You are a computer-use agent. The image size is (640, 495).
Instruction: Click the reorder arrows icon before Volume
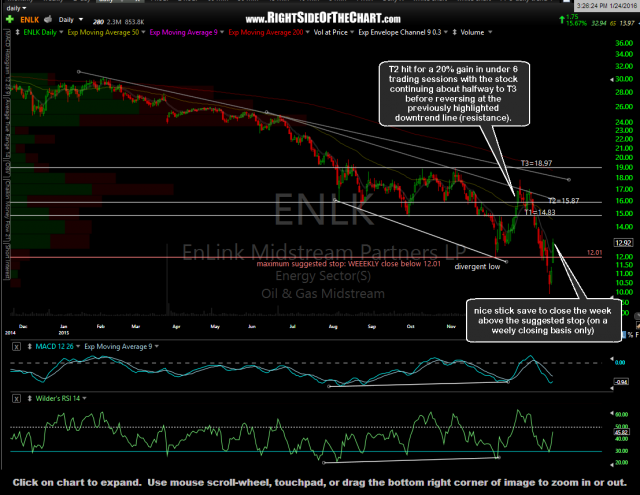(x=454, y=32)
